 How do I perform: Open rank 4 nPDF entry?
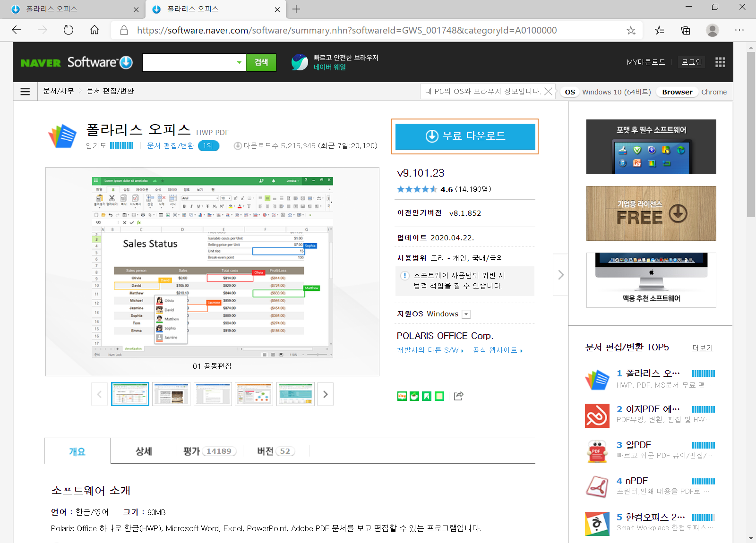click(636, 481)
